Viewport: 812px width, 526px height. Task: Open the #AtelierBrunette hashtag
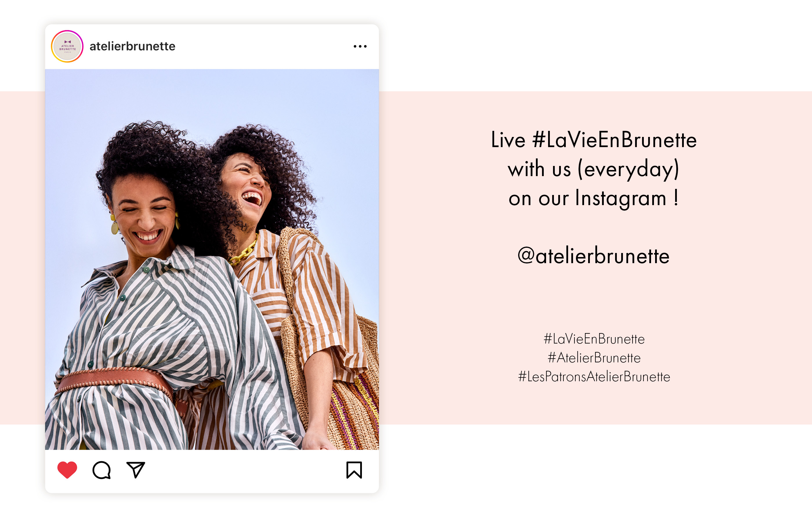(594, 358)
